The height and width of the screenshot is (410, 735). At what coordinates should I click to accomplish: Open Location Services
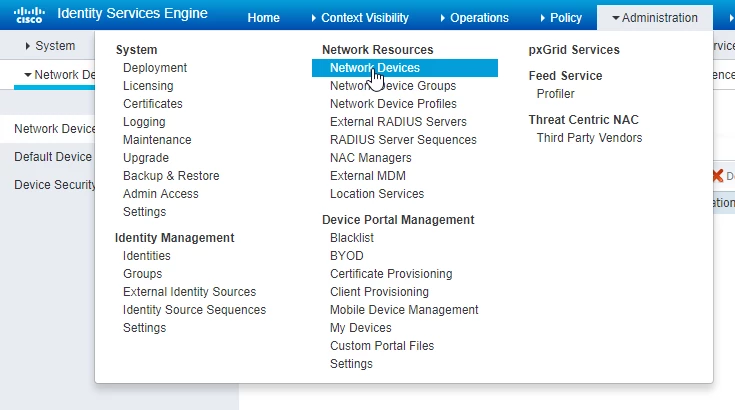[x=377, y=194]
